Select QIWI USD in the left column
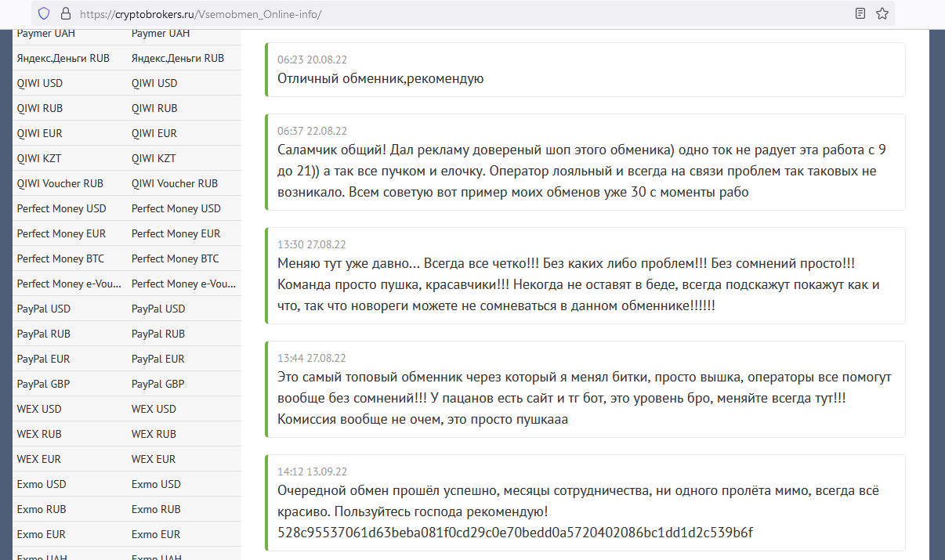The width and height of the screenshot is (945, 560). coord(42,83)
